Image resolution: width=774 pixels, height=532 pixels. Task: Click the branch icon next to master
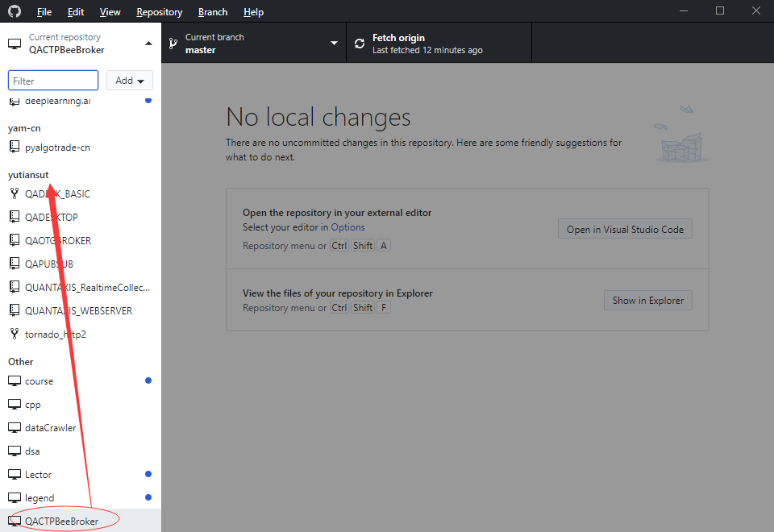(x=173, y=43)
